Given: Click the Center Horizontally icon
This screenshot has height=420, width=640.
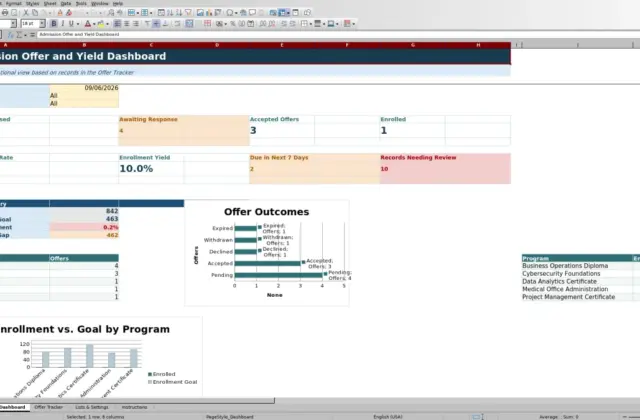Looking at the screenshot, I should pyautogui.click(x=127, y=24).
